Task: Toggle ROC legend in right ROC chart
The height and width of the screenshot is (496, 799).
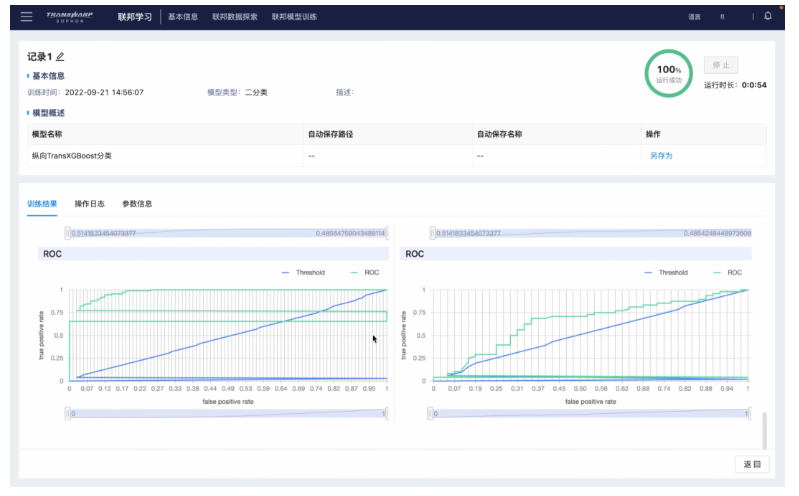Action: coord(726,272)
